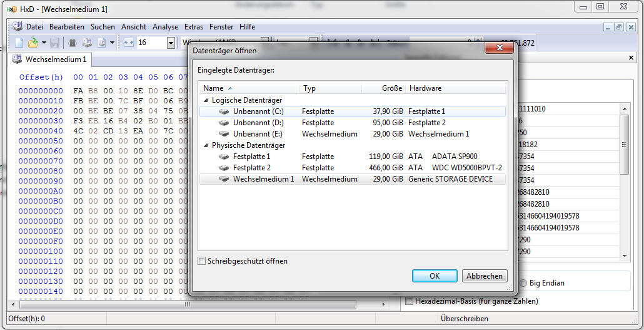Click drive icon beside physical Festplatte 2

224,168
